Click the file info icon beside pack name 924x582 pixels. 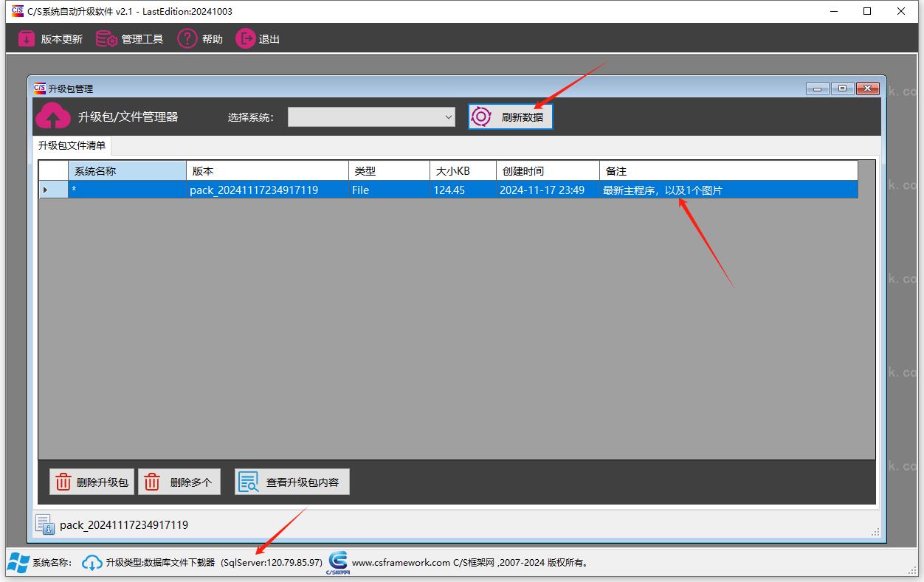pos(44,524)
